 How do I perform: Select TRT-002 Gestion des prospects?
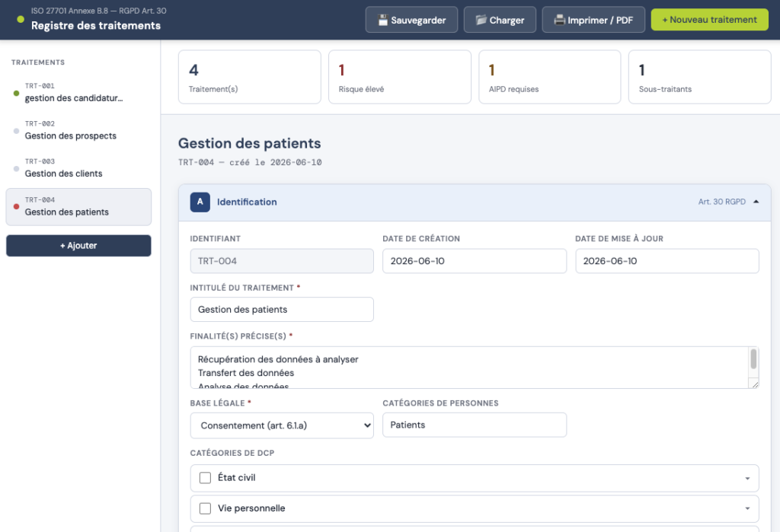(78, 130)
